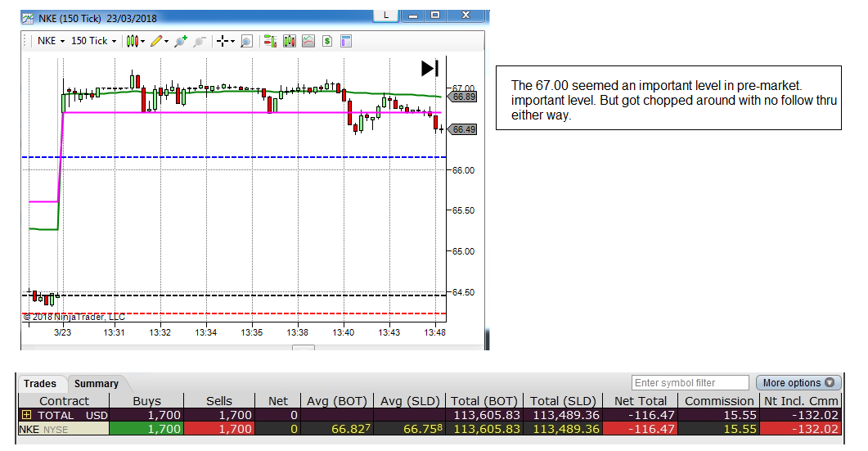Click the 67.00 pre-market note text box

(x=668, y=98)
